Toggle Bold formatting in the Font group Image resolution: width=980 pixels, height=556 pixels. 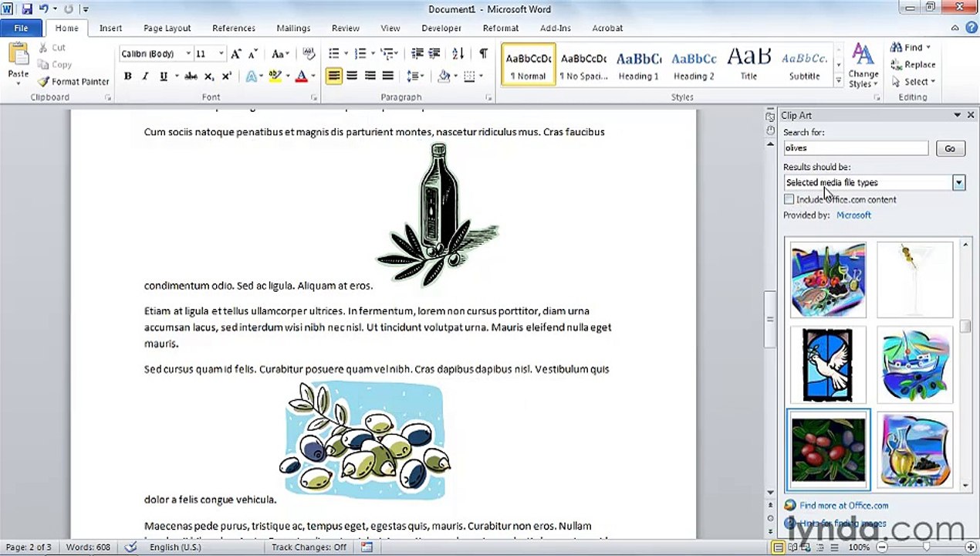127,76
